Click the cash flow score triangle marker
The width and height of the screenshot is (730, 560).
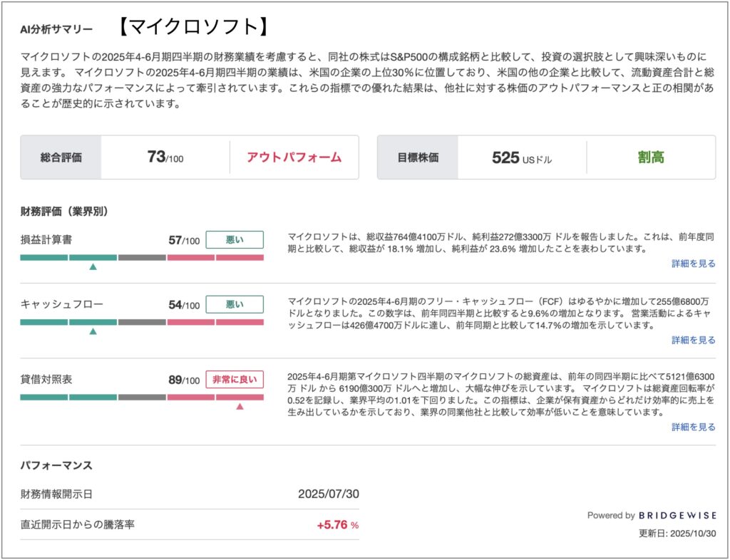(x=93, y=331)
